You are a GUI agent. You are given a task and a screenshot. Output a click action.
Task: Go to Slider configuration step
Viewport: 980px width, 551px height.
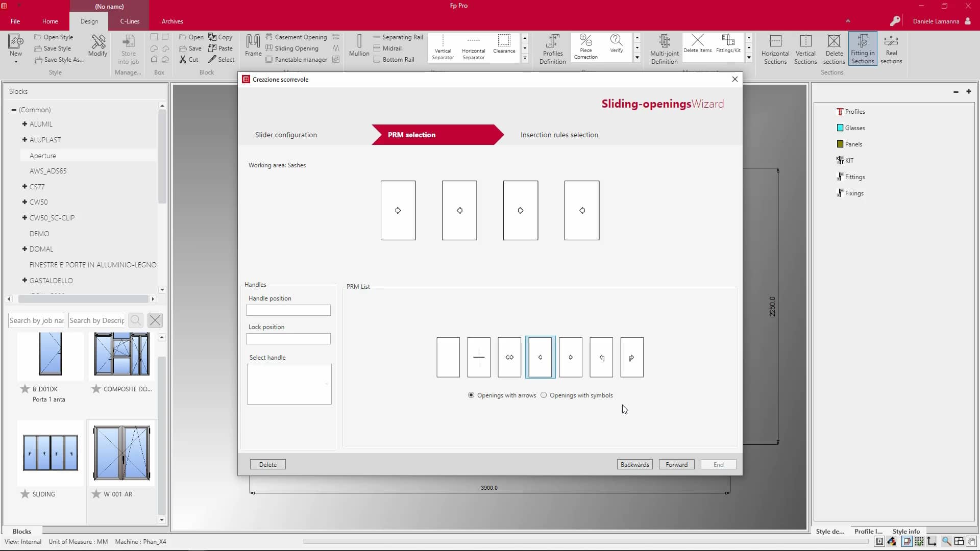pos(286,135)
